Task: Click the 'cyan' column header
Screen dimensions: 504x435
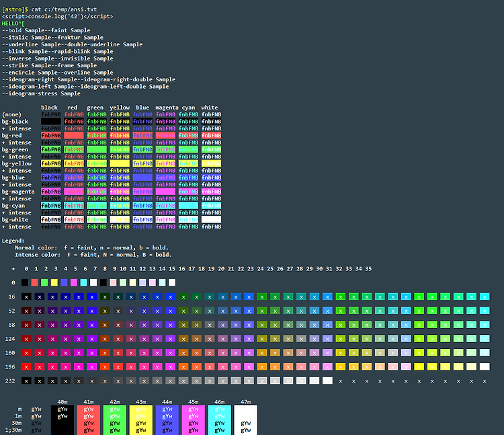Action: 188,108
